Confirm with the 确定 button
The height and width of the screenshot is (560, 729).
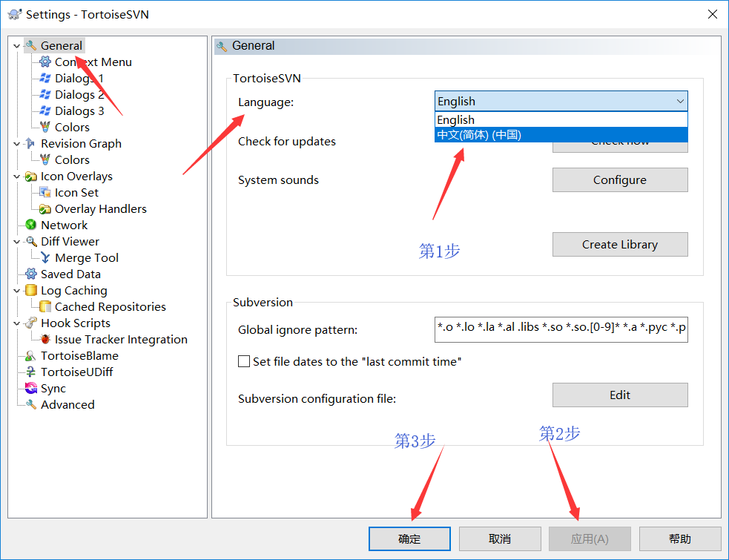pos(409,538)
